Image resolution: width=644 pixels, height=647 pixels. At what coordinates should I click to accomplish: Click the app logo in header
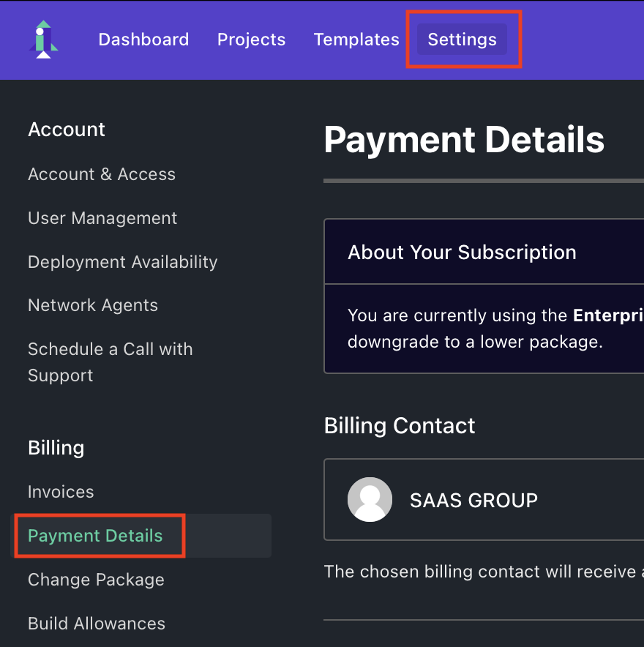tap(43, 40)
